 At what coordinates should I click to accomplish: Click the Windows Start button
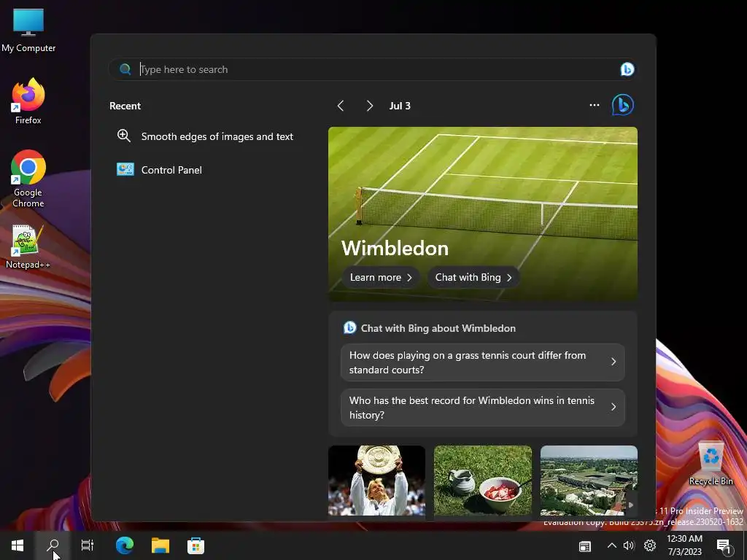click(x=18, y=545)
